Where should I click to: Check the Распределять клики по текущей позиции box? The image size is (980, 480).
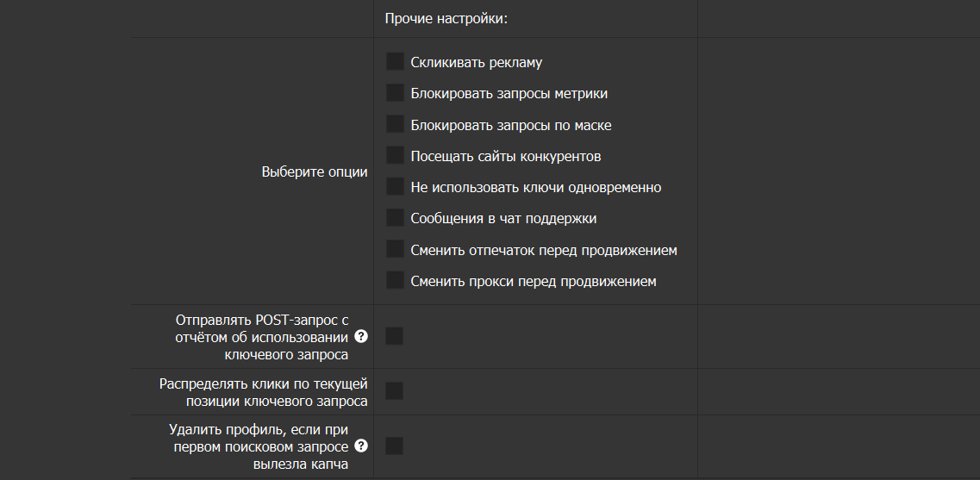click(x=394, y=391)
